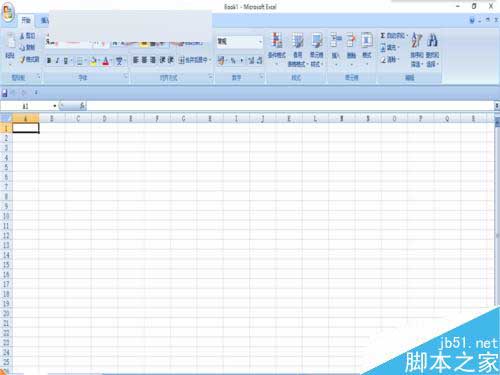Open the Find and Select binoculars menu
Image resolution: width=500 pixels, height=375 pixels.
(x=432, y=49)
